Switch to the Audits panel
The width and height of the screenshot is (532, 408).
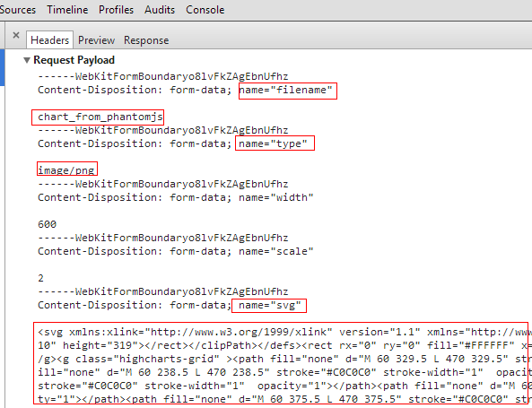160,10
